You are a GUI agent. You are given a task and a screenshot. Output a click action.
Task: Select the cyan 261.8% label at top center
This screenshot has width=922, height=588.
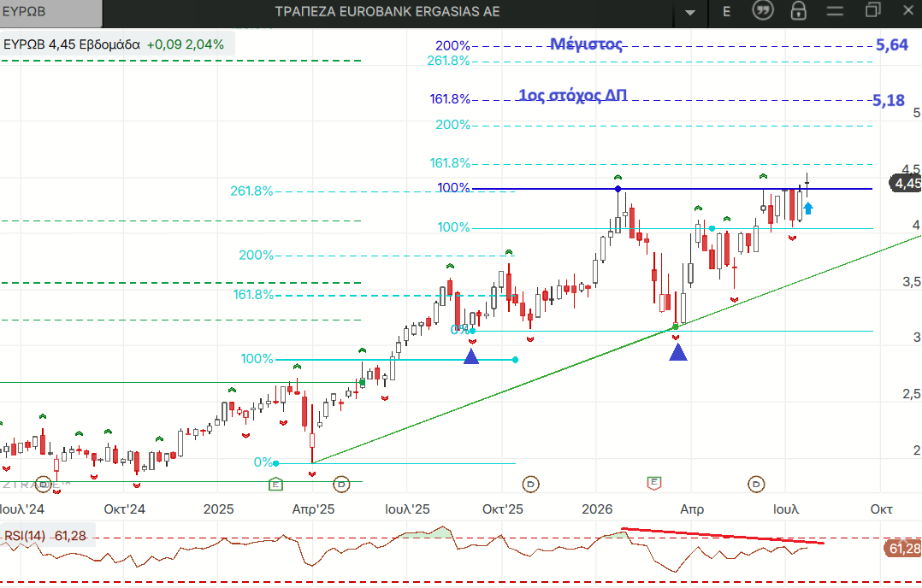(449, 61)
